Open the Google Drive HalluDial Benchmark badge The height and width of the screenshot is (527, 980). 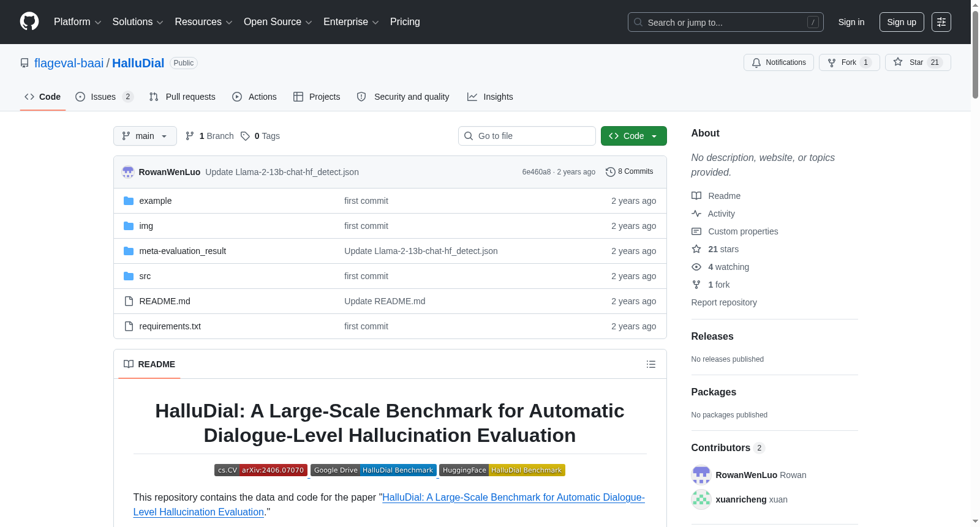(x=374, y=470)
